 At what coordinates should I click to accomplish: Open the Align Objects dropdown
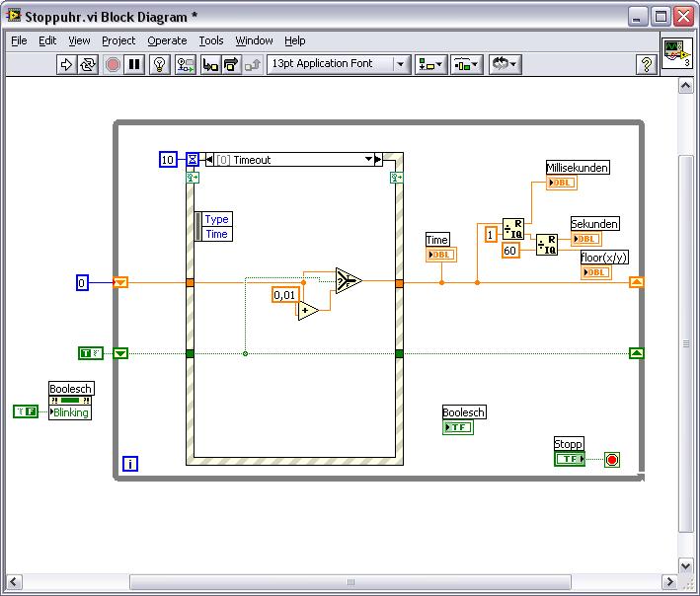430,64
